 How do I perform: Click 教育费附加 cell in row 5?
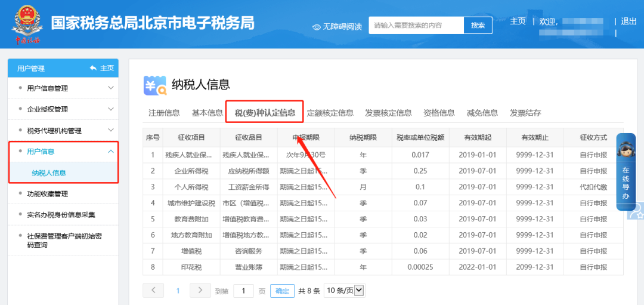(x=191, y=219)
